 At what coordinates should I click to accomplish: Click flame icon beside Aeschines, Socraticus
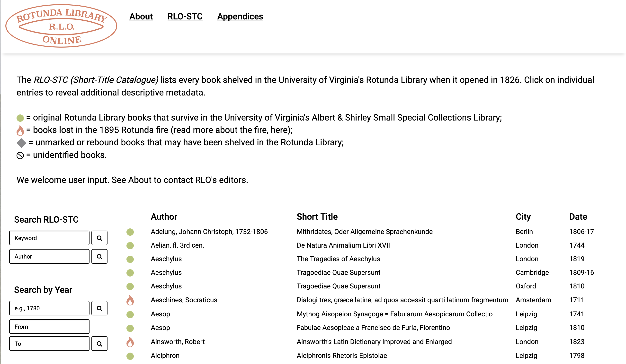click(x=130, y=300)
